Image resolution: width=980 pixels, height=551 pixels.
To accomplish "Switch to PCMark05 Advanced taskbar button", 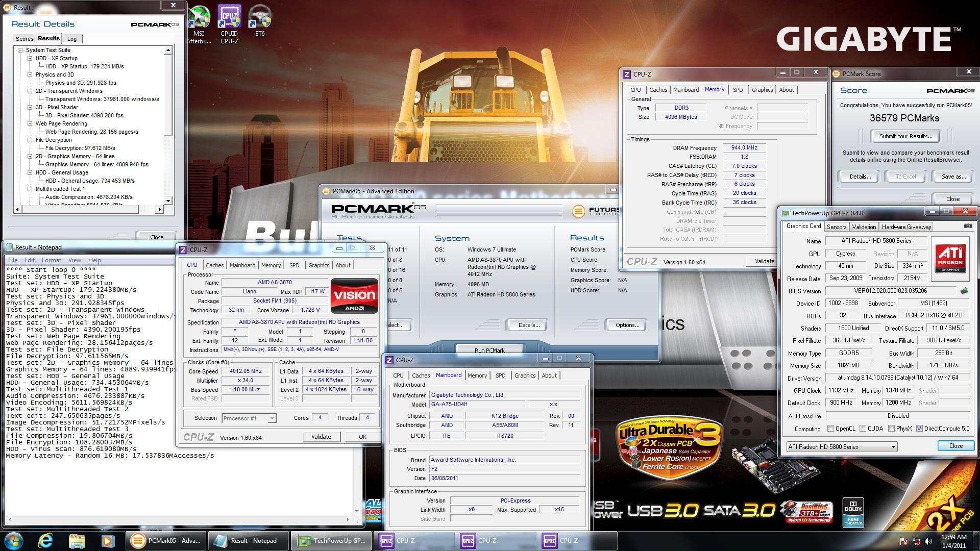I will pos(167,541).
